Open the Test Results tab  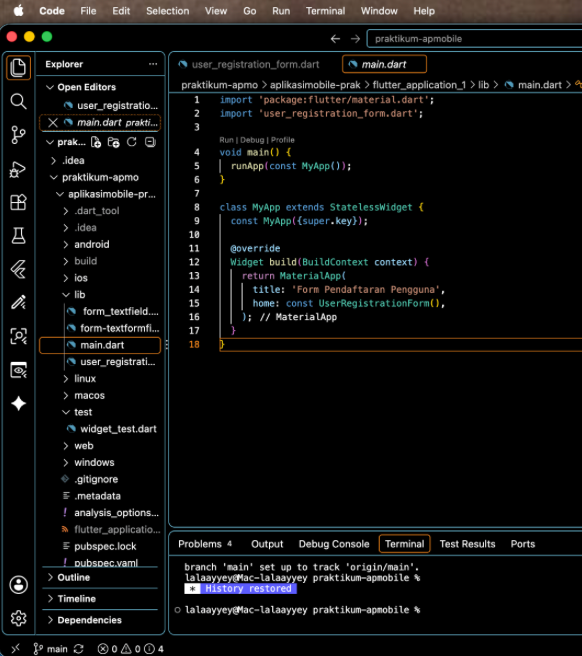pyautogui.click(x=467, y=544)
